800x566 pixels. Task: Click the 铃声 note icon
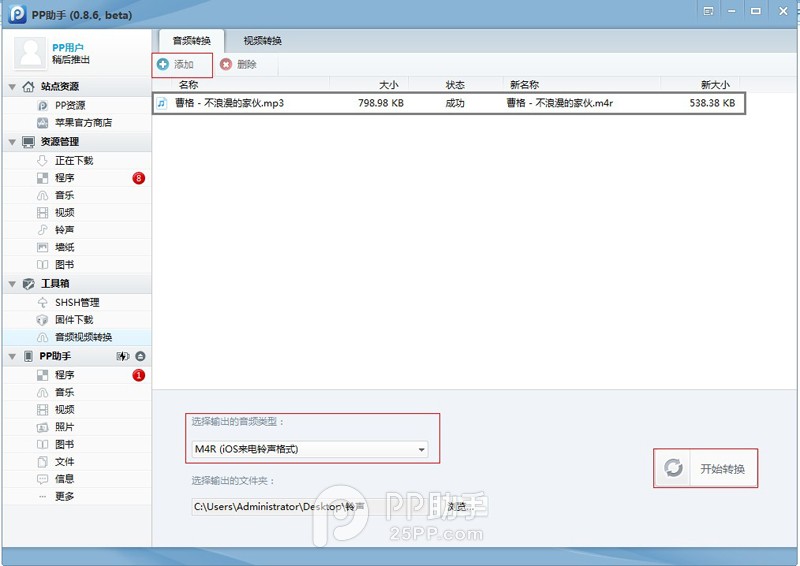point(42,230)
